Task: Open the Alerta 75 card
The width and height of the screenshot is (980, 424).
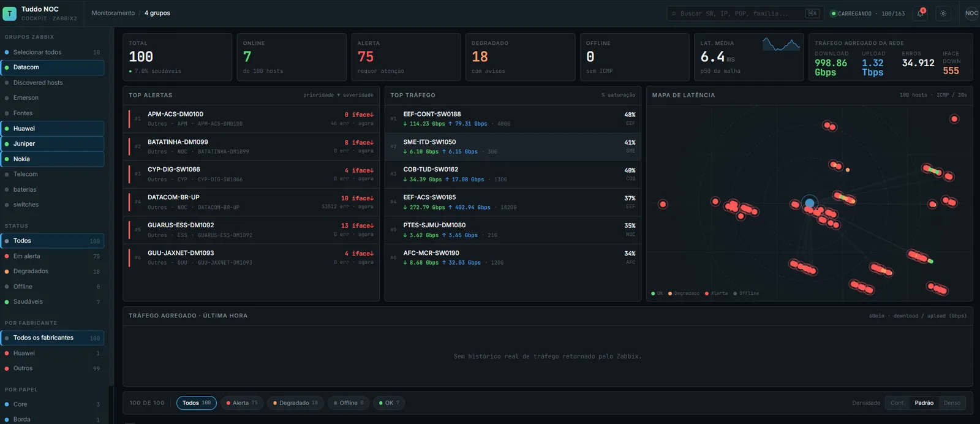Action: click(406, 57)
